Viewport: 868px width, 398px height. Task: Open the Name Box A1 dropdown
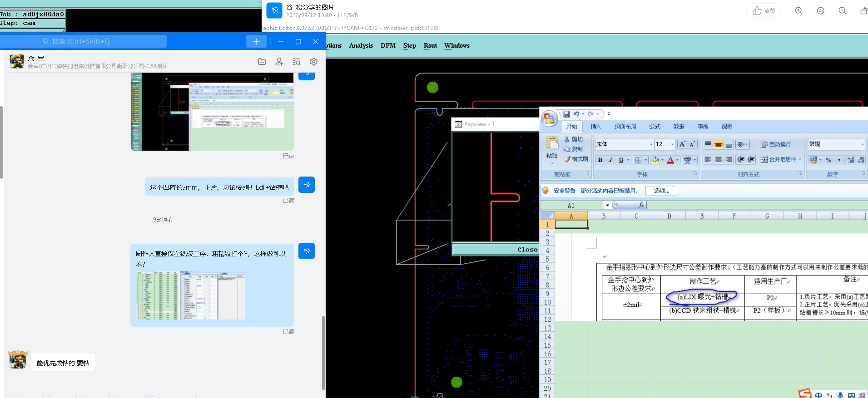click(x=607, y=205)
